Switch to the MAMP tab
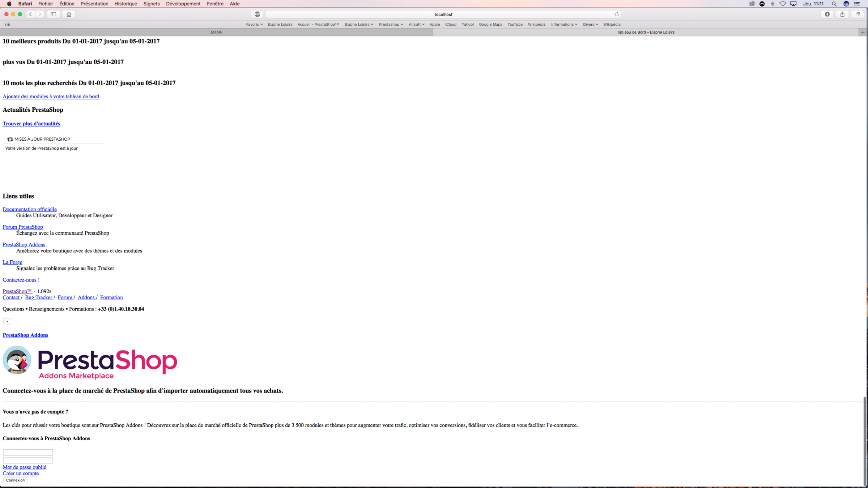Image resolution: width=868 pixels, height=488 pixels. pyautogui.click(x=216, y=32)
